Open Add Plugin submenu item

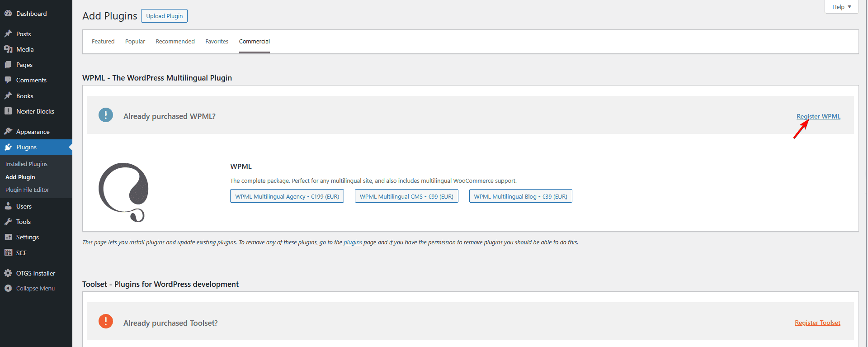(x=20, y=177)
